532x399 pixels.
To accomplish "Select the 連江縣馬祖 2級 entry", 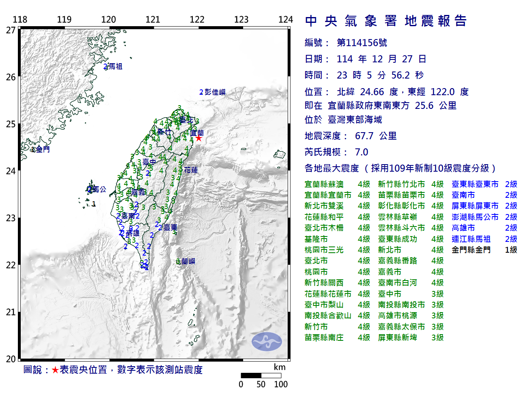I will [x=484, y=239].
